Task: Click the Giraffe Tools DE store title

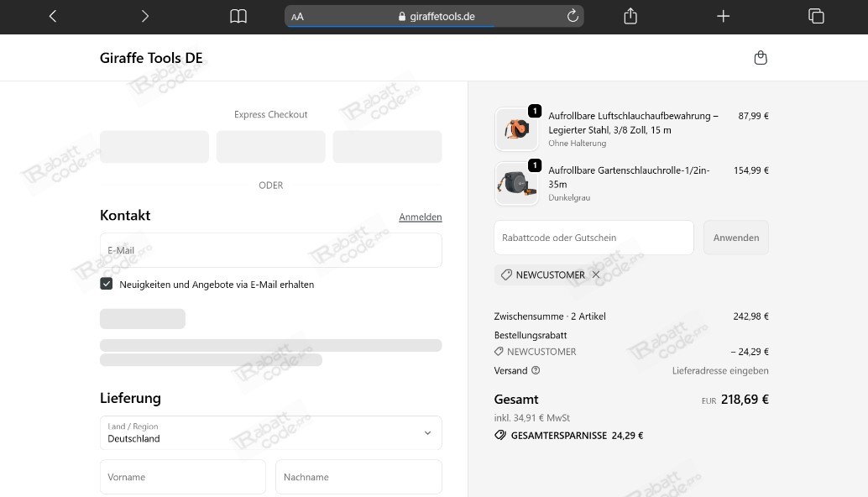Action: click(x=151, y=58)
